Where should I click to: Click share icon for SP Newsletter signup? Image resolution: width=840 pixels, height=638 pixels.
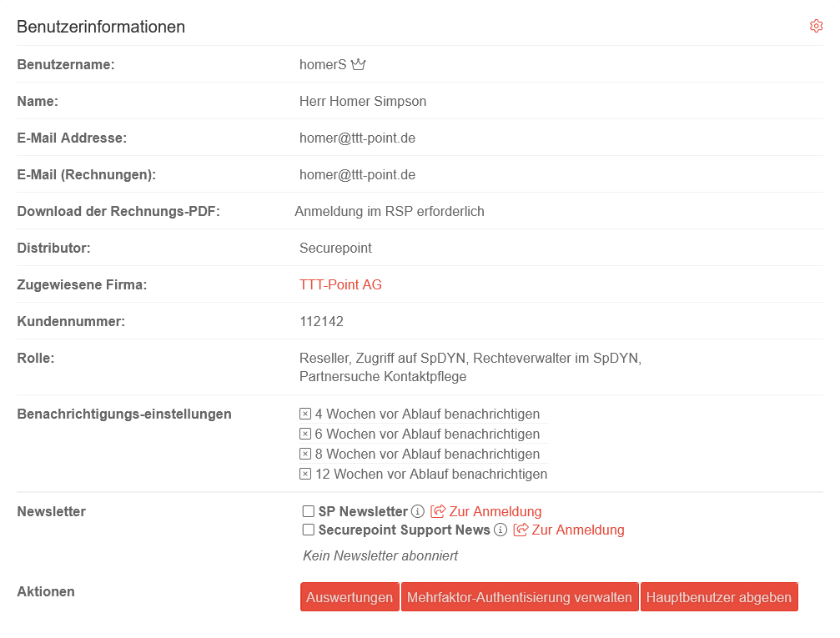coord(438,511)
